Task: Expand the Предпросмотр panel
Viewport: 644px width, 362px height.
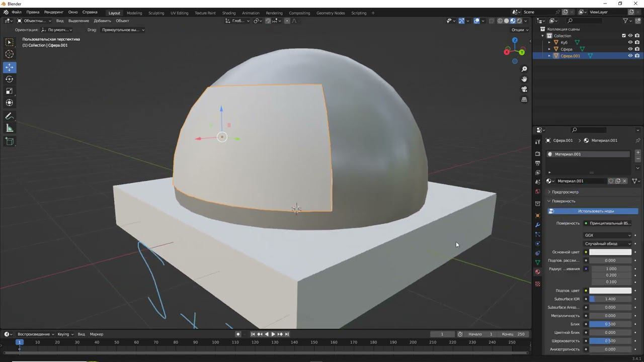Action: coord(565,192)
